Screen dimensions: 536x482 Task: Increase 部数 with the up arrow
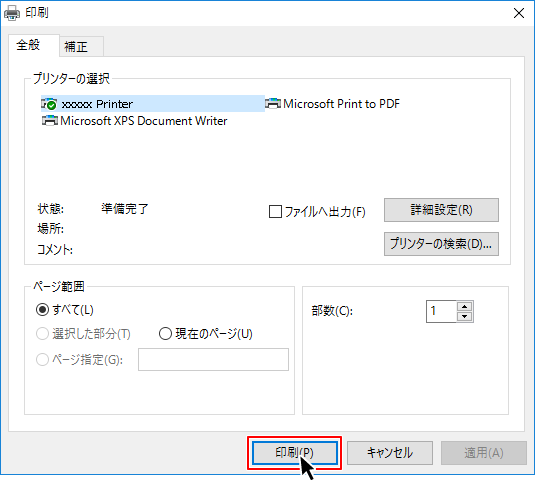coord(465,306)
